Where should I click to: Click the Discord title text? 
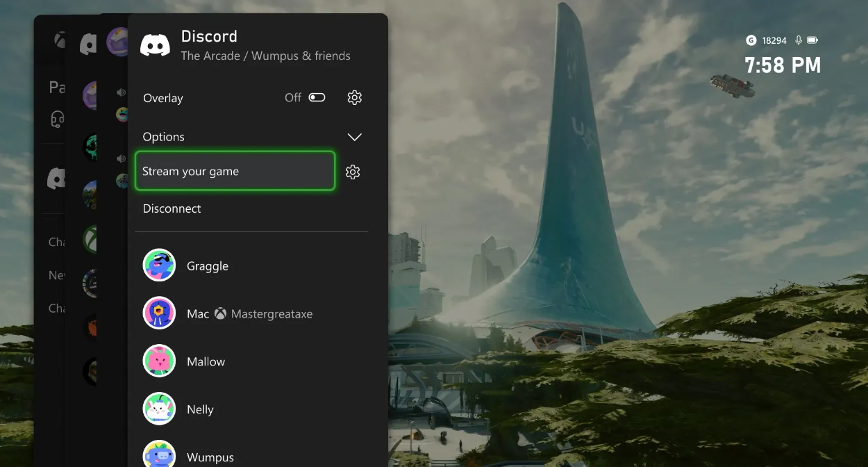(209, 36)
